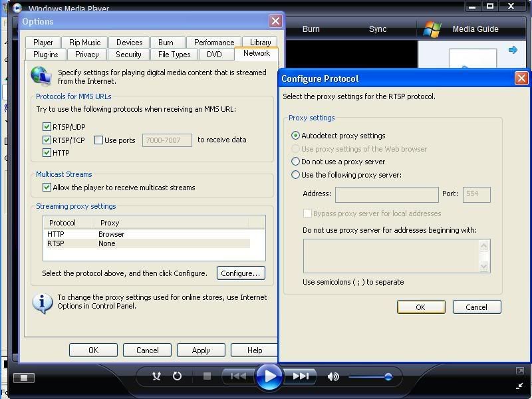Viewport: 532px width, 399px height.
Task: Click the Protocol column header
Action: tap(69, 223)
